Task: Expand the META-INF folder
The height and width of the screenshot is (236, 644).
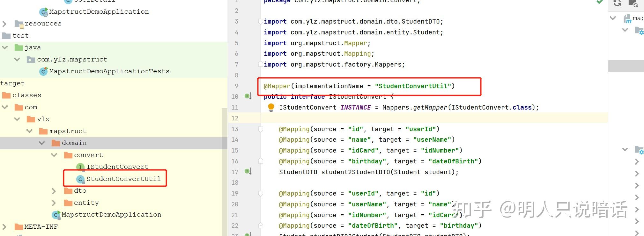Action: pos(4,227)
